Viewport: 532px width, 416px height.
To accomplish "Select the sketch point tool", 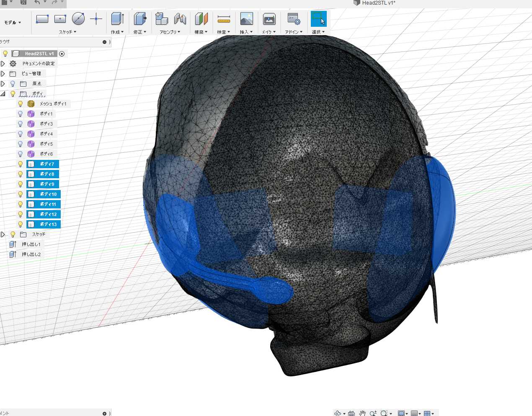I will pyautogui.click(x=96, y=19).
